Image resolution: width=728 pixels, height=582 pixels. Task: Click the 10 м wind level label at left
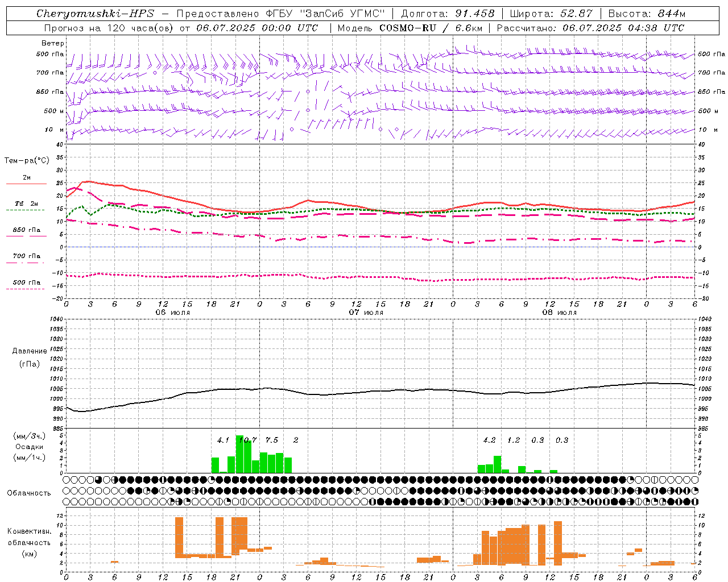coord(55,130)
